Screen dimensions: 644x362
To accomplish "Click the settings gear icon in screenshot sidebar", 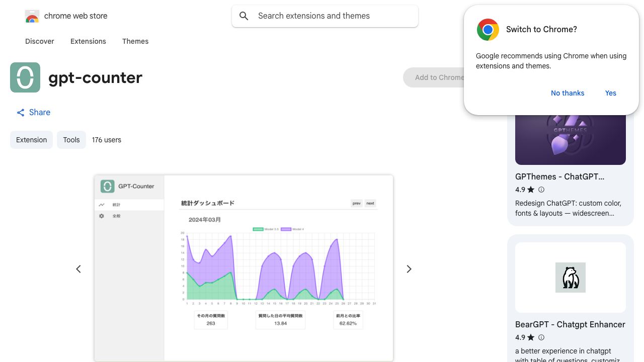I will (102, 216).
